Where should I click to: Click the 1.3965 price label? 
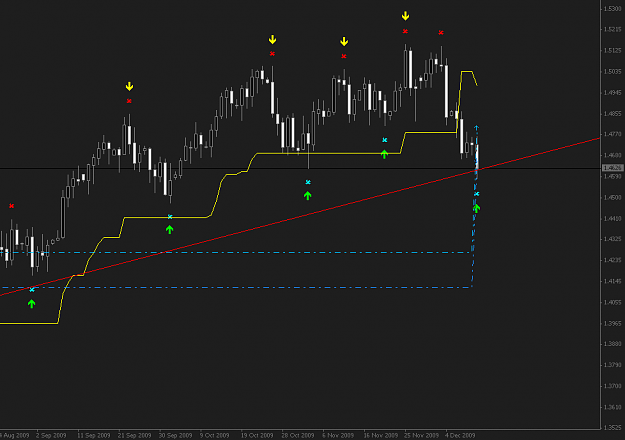point(612,323)
